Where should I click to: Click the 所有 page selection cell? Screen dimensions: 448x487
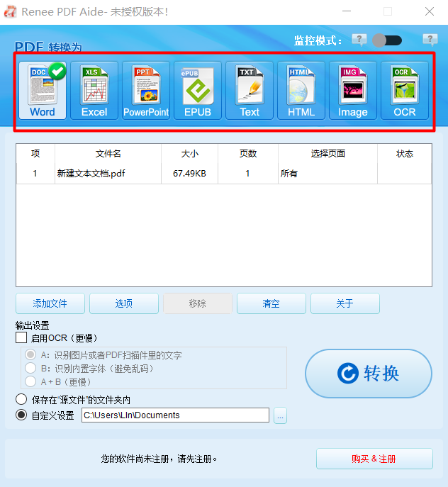(327, 173)
